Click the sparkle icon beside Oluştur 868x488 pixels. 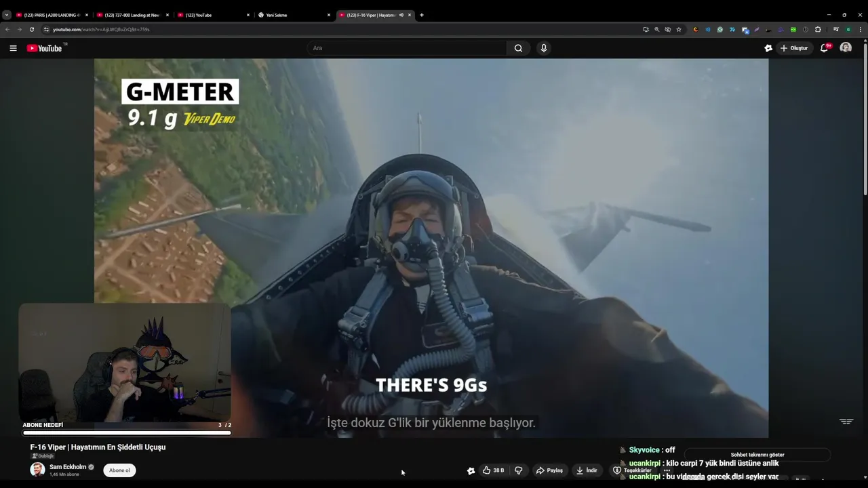click(768, 48)
